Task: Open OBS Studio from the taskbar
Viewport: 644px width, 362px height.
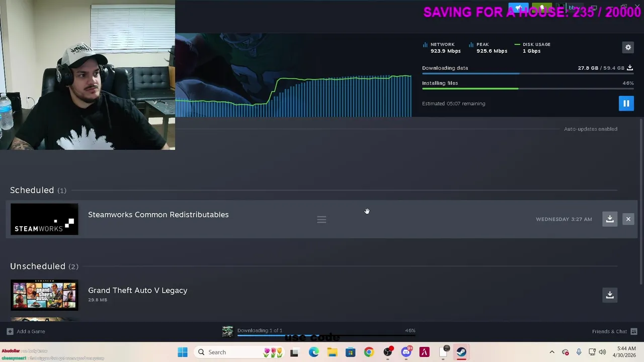Action: click(387, 352)
